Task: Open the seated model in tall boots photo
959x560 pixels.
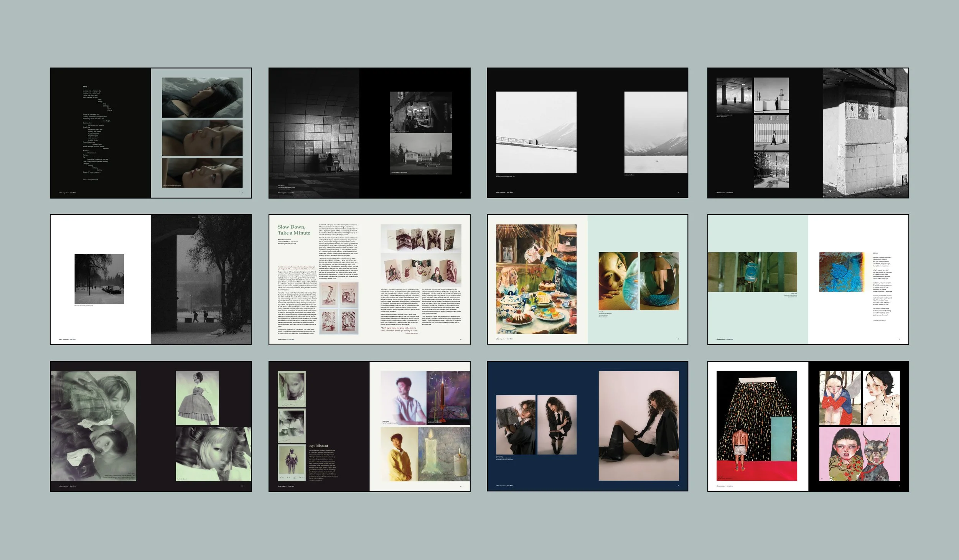Action: 639,425
